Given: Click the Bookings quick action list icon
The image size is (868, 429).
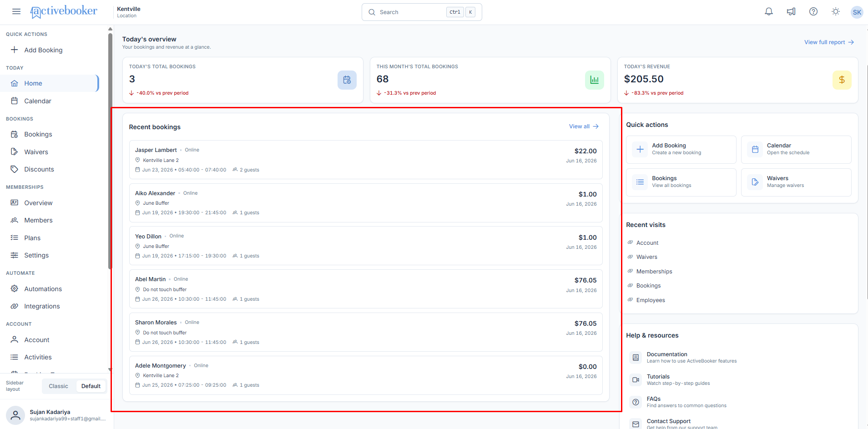Looking at the screenshot, I should click(x=640, y=182).
